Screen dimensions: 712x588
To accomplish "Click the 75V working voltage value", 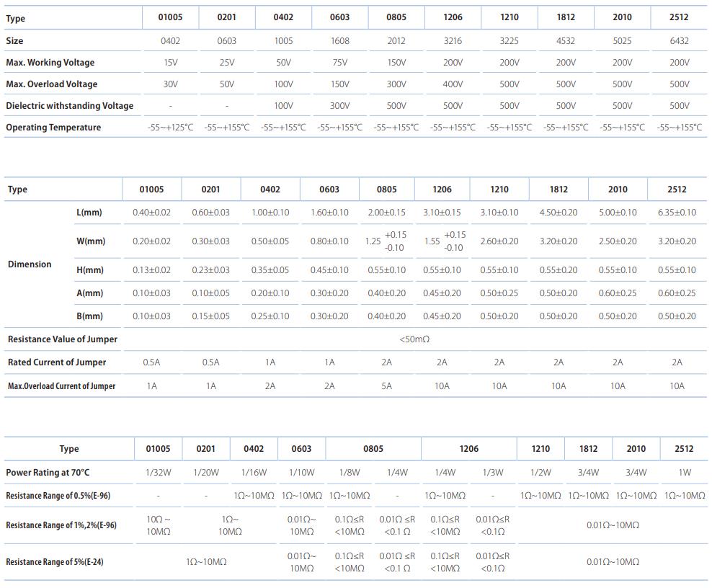I will coord(340,63).
